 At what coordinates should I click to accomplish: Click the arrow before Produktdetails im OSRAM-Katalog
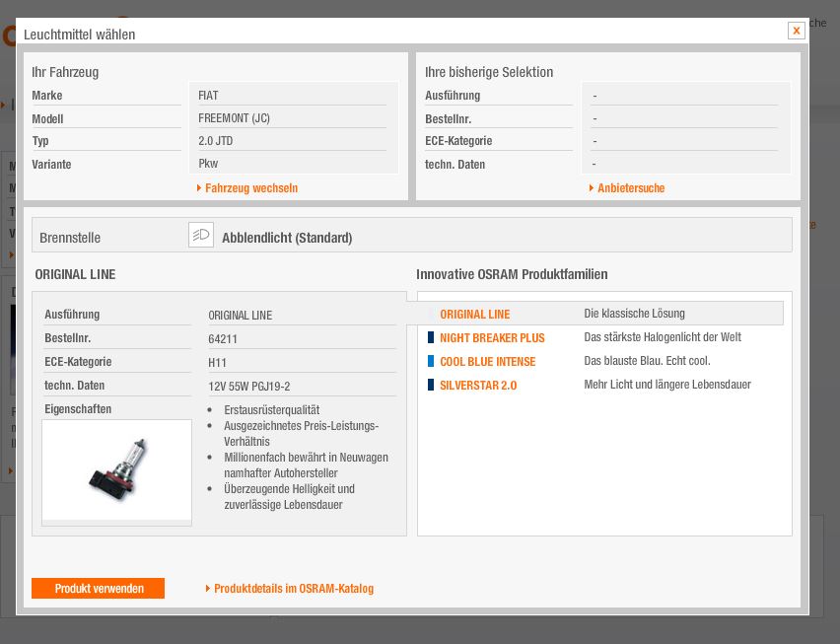[x=208, y=589]
